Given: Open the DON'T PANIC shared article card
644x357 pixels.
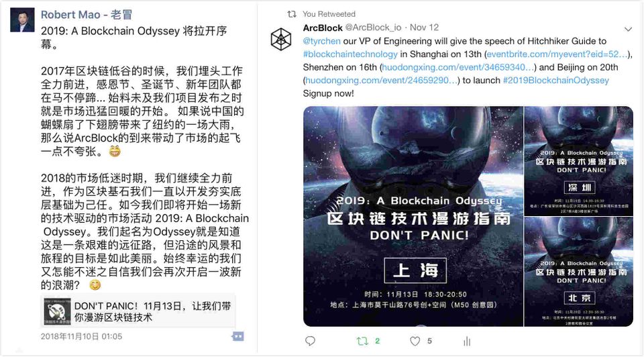Looking at the screenshot, I should click(138, 311).
